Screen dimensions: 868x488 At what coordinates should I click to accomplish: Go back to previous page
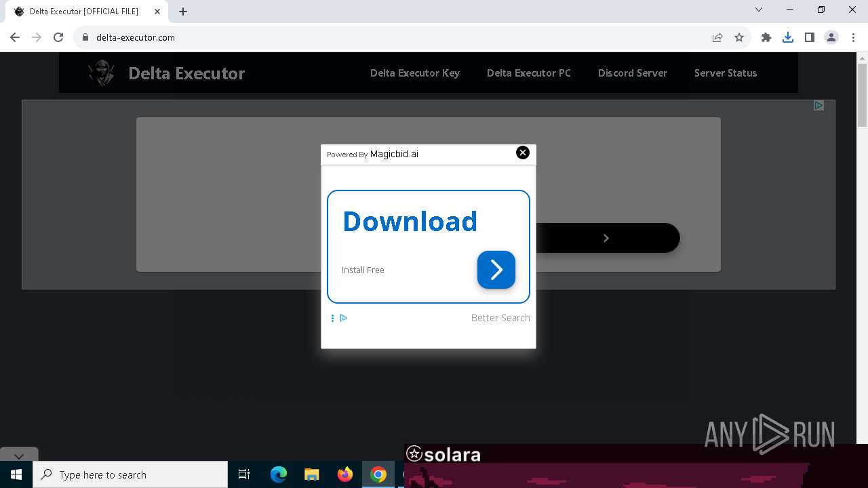(x=15, y=37)
